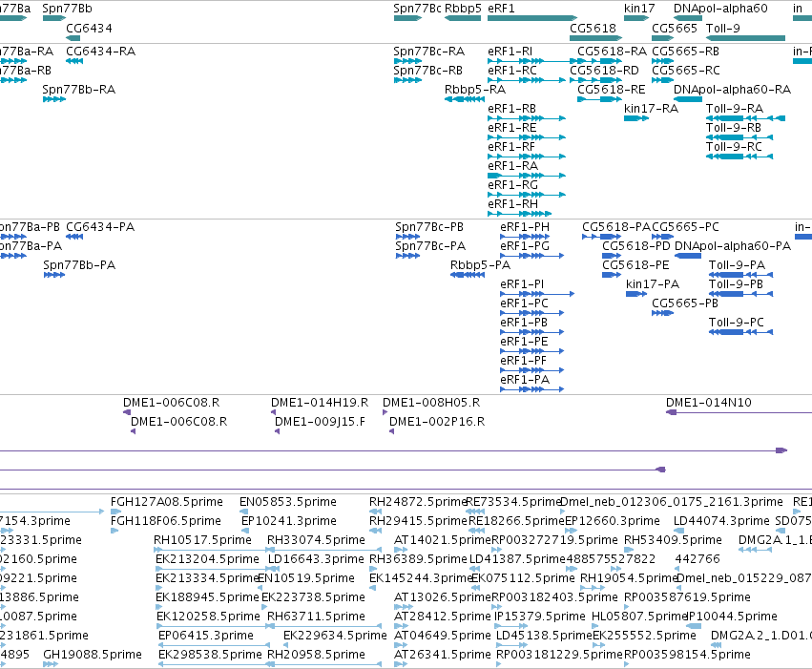Select transcript CG5665-RB
This screenshot has width=812, height=669.
coord(685,52)
